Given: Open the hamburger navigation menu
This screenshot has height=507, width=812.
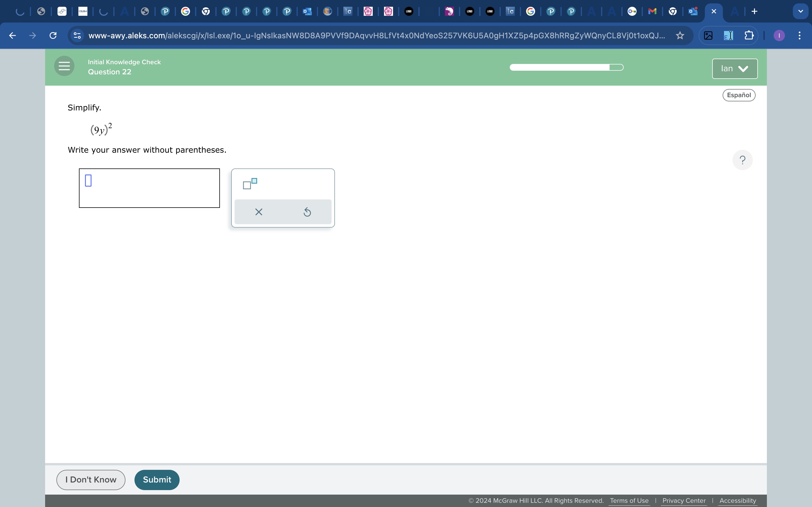Looking at the screenshot, I should point(64,66).
